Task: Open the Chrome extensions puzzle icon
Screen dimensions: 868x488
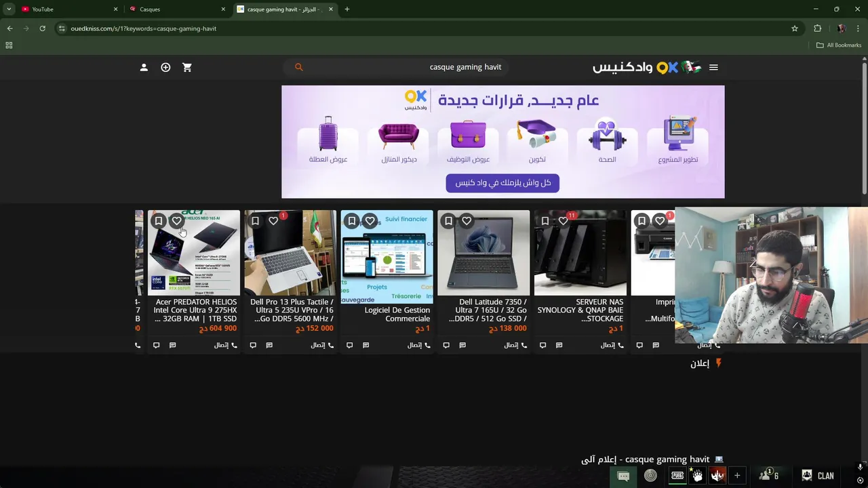Action: [817, 28]
